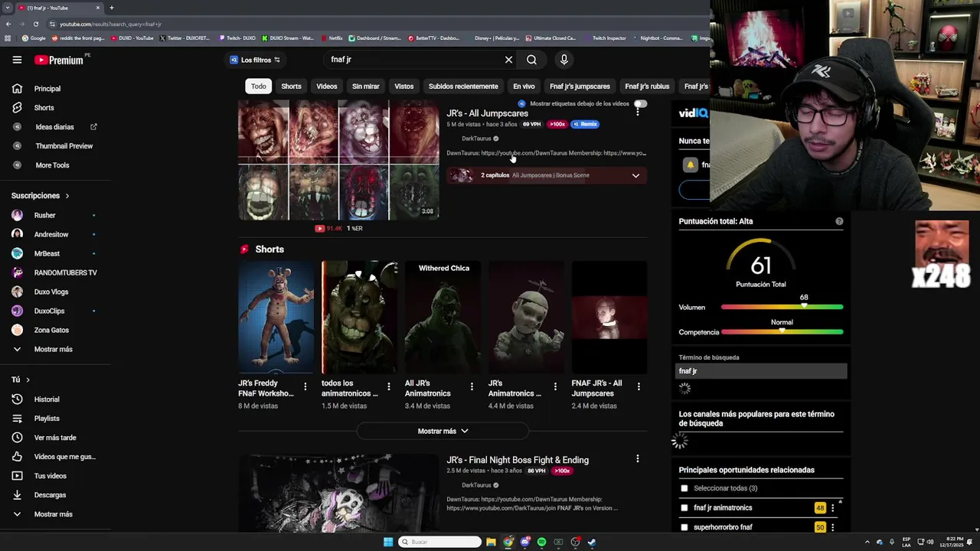Open Withered Chica short thumbnail
This screenshot has height=551, width=980.
tap(443, 318)
